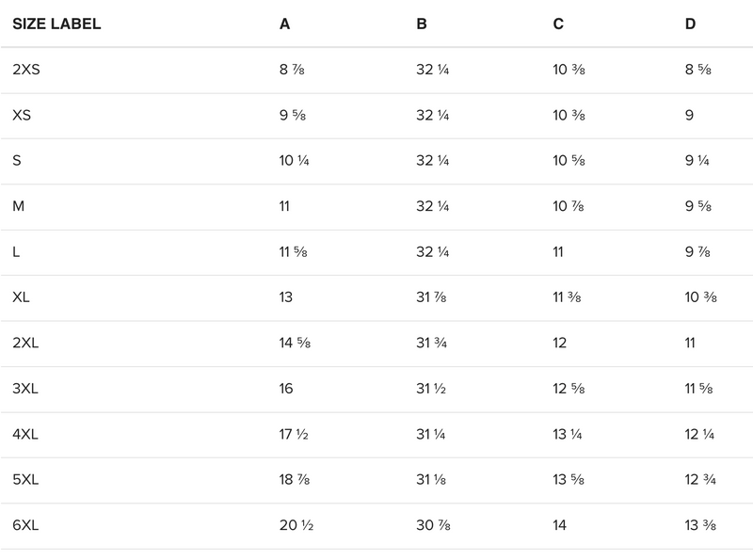The width and height of the screenshot is (753, 560).
Task: Click the D value for size XS
Action: click(690, 115)
